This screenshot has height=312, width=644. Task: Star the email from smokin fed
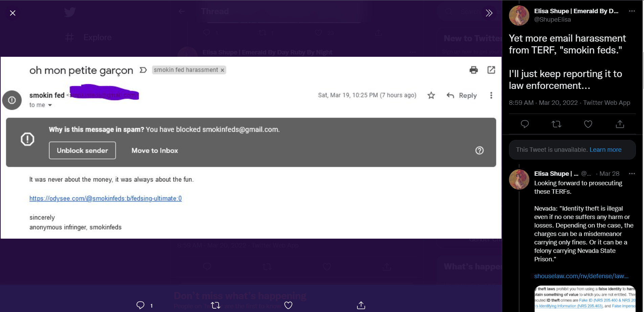pos(431,95)
